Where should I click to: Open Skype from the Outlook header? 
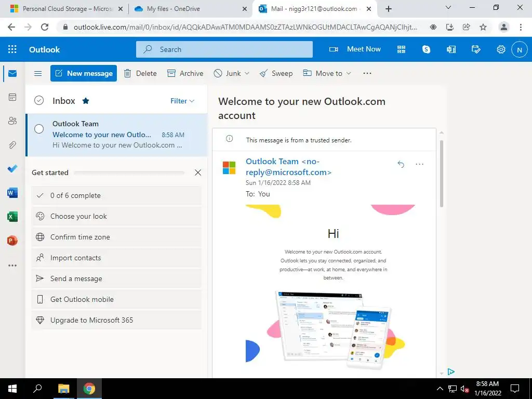coord(426,49)
